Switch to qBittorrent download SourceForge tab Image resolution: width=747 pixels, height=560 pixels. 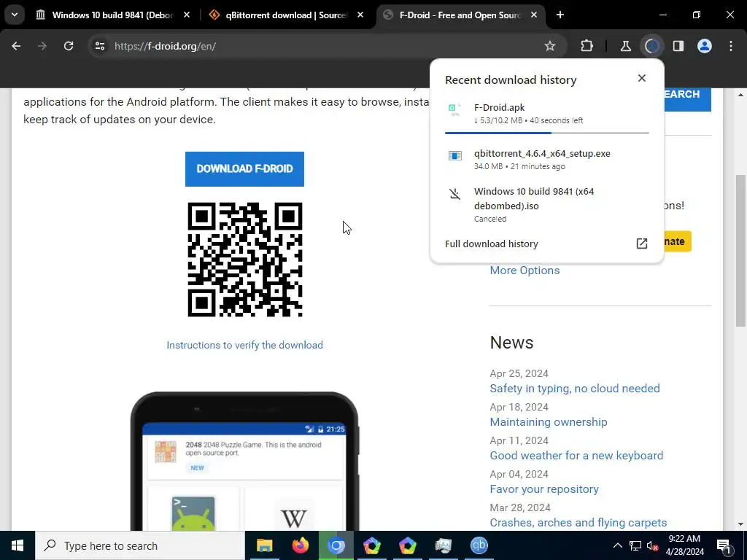pos(286,15)
